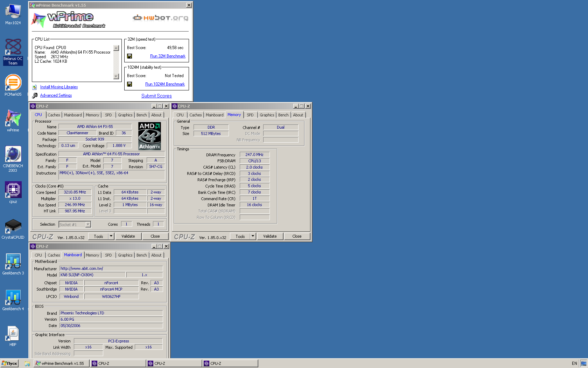Open the Geekbench 4 desktop icon
The image size is (588, 368).
(x=13, y=300)
